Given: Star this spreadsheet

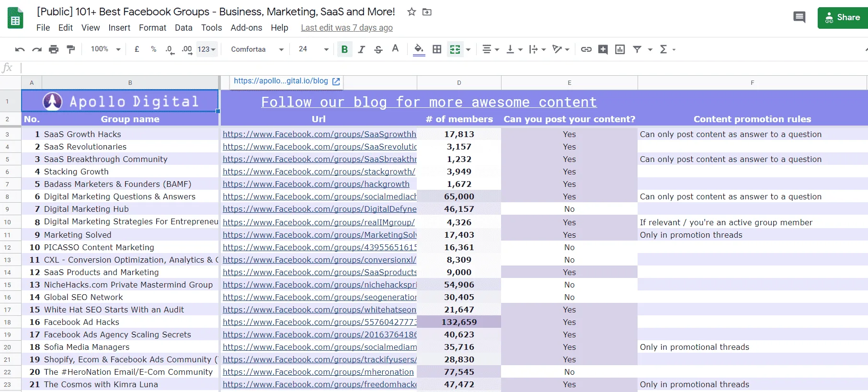Looking at the screenshot, I should click(411, 12).
